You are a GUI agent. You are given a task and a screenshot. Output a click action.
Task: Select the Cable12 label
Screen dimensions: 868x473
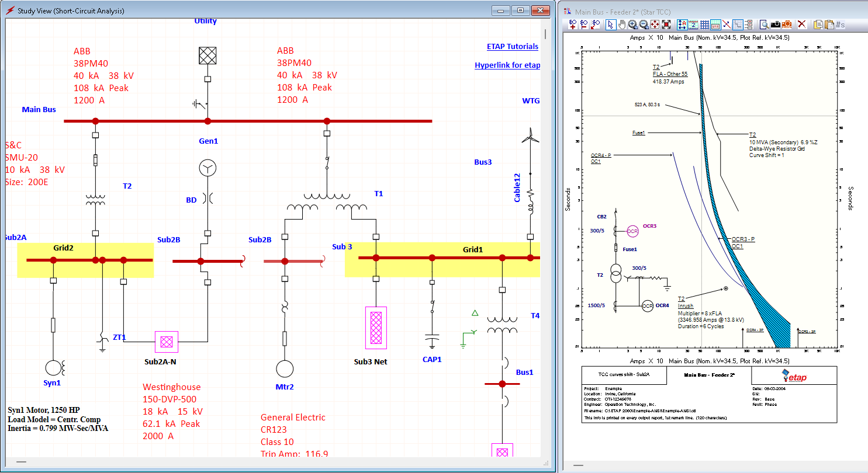[517, 187]
